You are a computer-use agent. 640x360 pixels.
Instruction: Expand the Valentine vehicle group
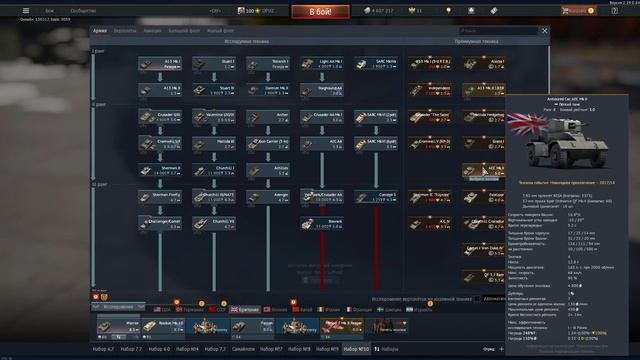tap(214, 117)
